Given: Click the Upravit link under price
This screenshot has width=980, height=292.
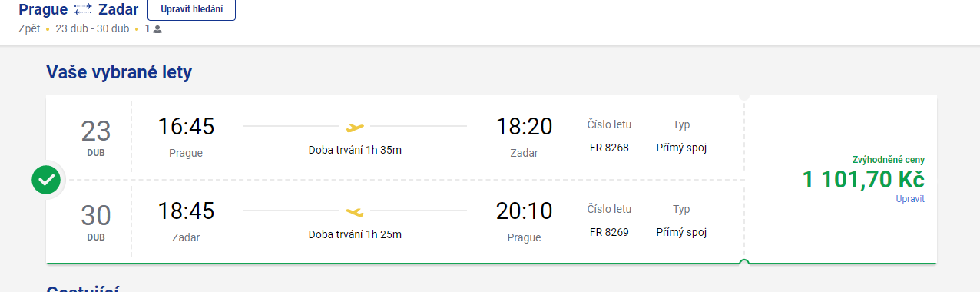Looking at the screenshot, I should click(910, 199).
